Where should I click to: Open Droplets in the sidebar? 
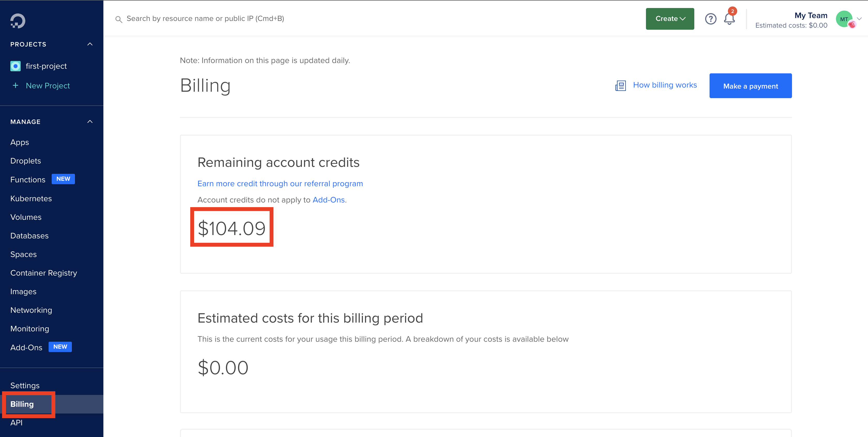coord(26,161)
